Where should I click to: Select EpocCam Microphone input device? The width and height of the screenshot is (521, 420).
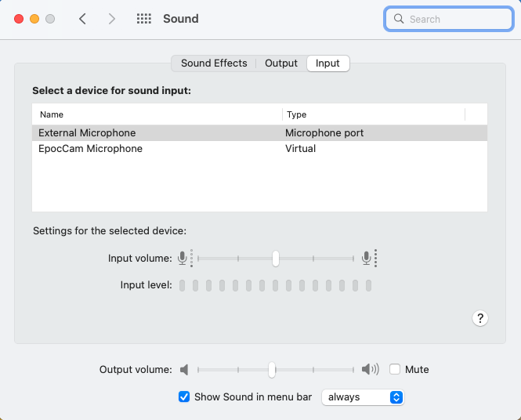pyautogui.click(x=90, y=149)
